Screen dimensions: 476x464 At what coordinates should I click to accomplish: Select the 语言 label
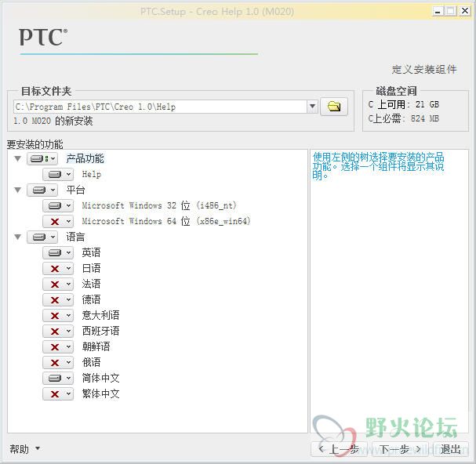(75, 237)
